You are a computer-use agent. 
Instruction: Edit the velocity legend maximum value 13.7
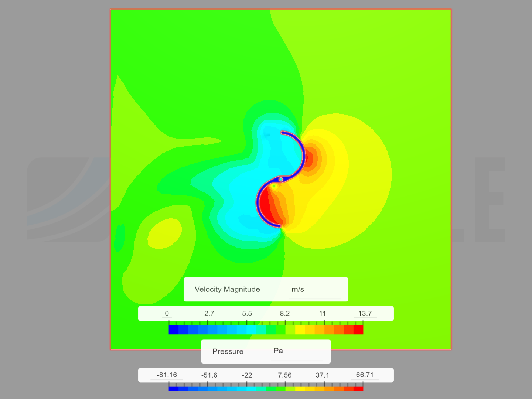click(x=365, y=313)
